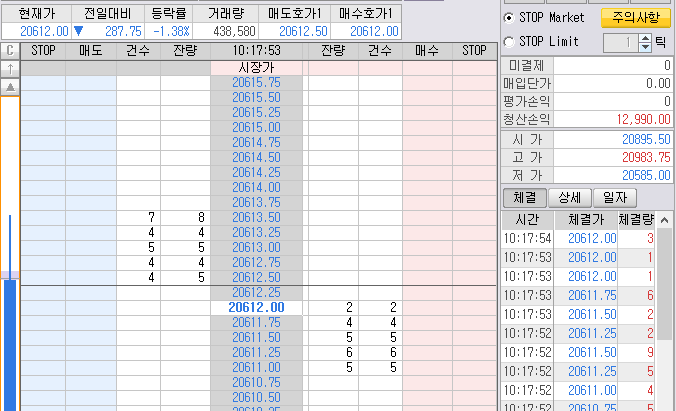Click the blue volume bar on left

[10, 345]
